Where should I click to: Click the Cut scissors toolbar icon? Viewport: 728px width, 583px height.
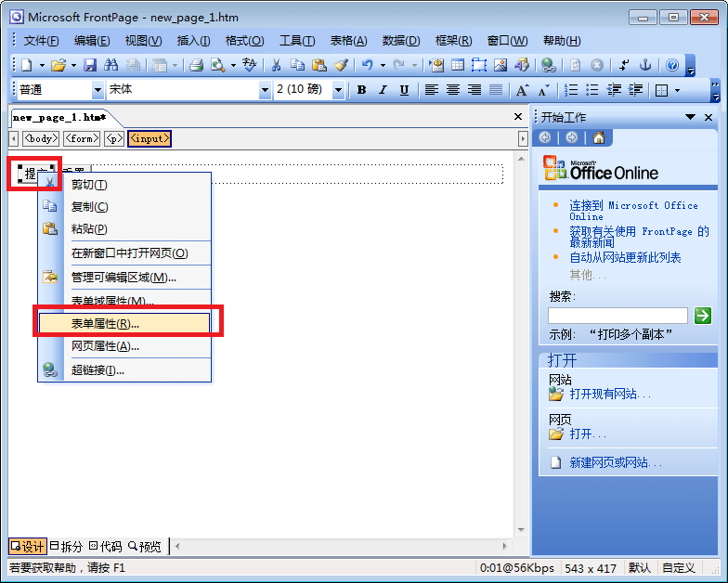coord(277,65)
